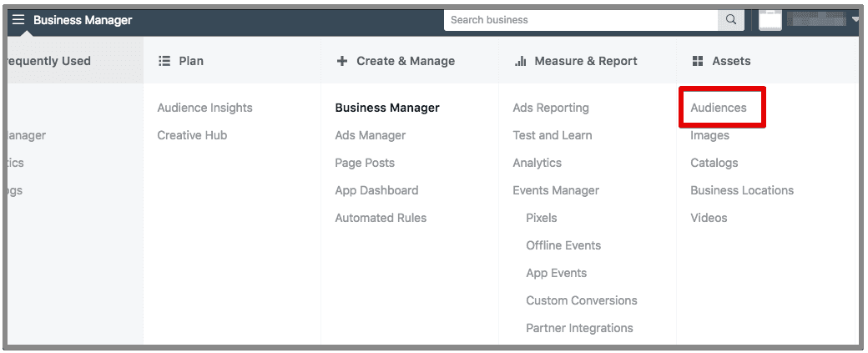This screenshot has height=353, width=868.
Task: Click the search magnifier icon
Action: (x=731, y=20)
